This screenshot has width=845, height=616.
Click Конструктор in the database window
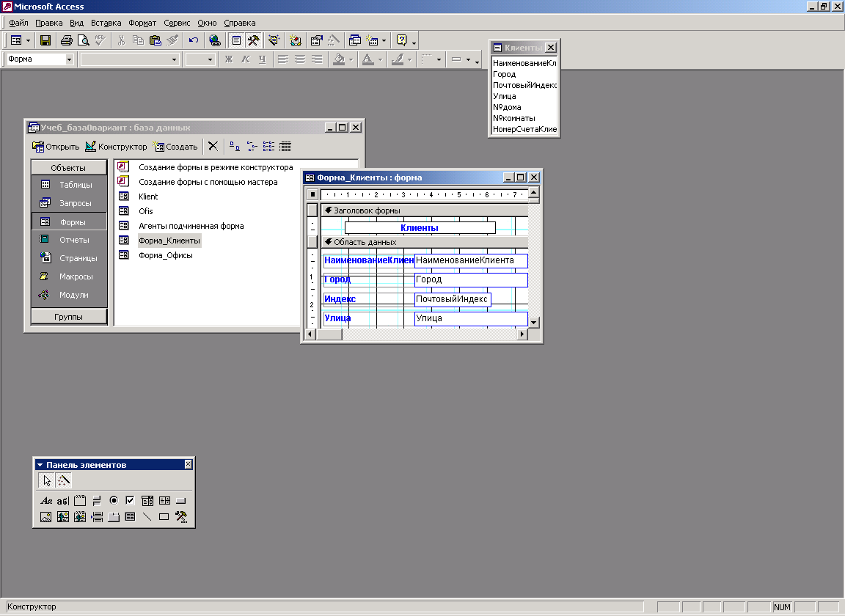pos(116,146)
